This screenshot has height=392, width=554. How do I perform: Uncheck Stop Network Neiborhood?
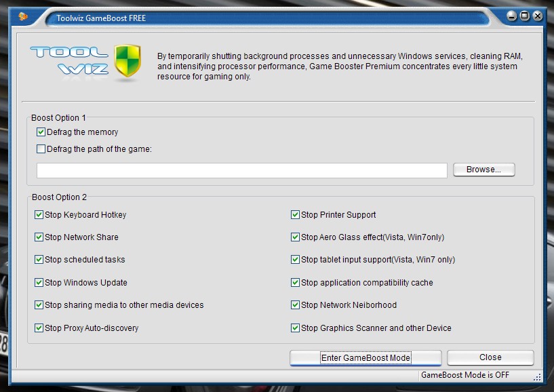click(x=295, y=305)
